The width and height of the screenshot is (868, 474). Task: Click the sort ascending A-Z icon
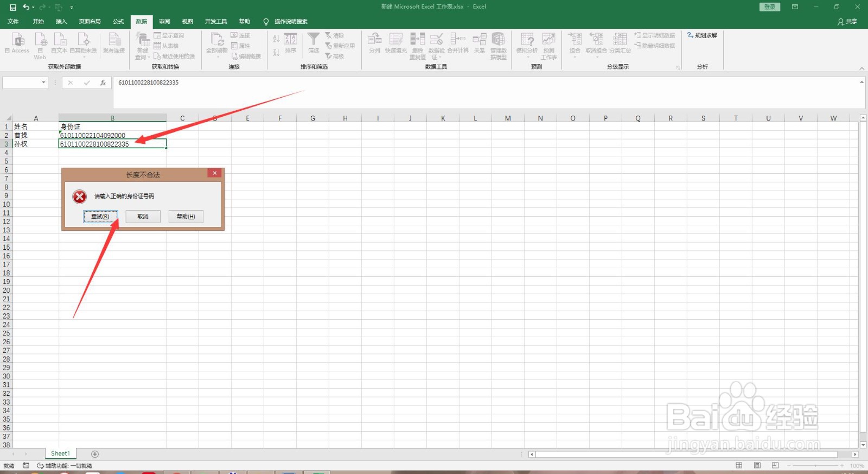(x=276, y=39)
